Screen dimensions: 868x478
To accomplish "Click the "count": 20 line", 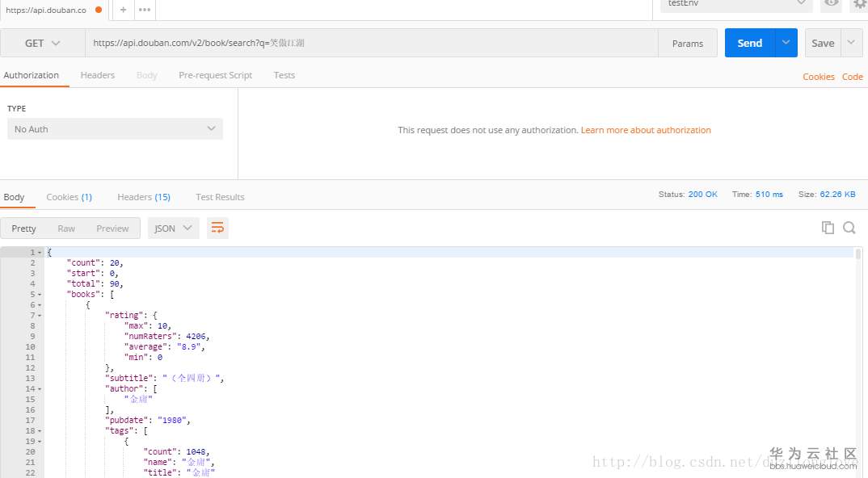I will [x=95, y=262].
